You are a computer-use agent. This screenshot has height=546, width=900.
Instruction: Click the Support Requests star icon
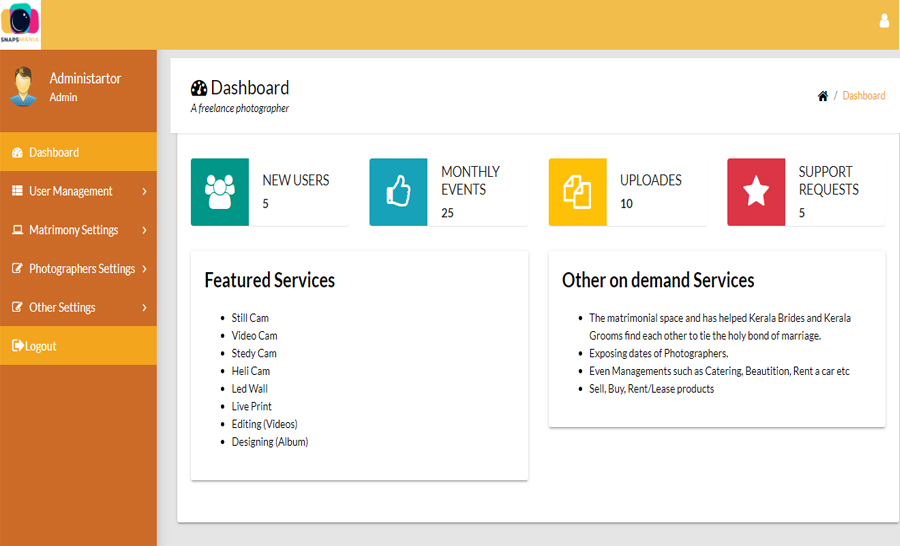(x=756, y=191)
